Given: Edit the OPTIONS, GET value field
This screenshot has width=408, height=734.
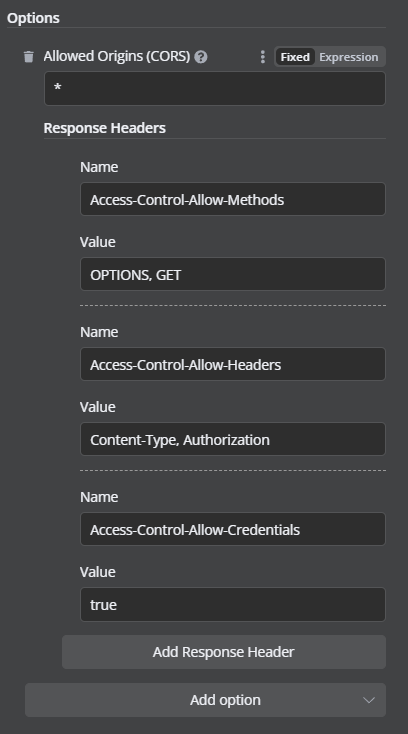Looking at the screenshot, I should pos(233,274).
